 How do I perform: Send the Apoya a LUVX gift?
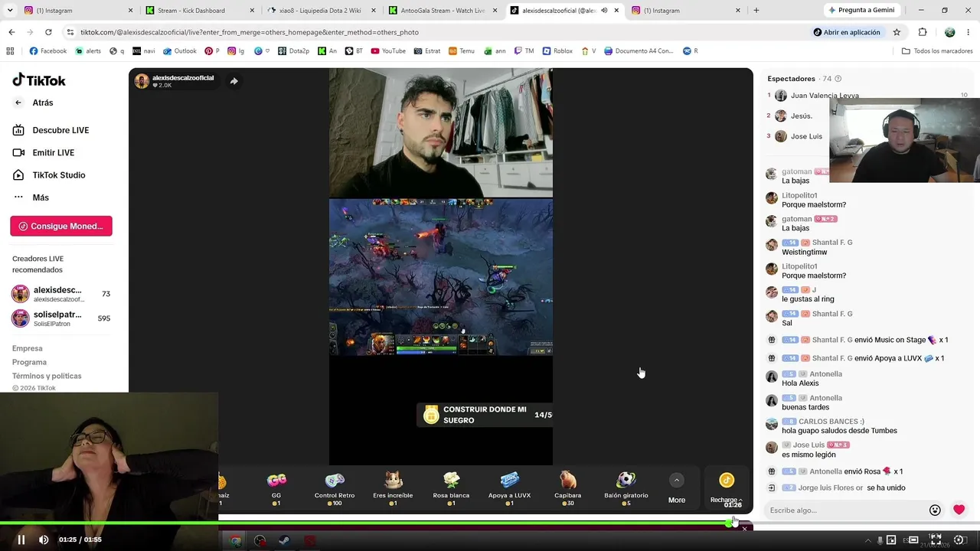(509, 487)
